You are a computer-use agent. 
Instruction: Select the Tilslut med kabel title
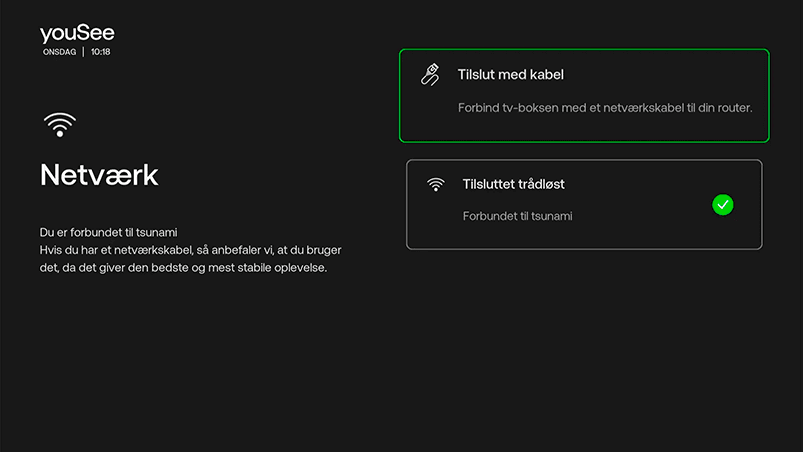click(511, 75)
